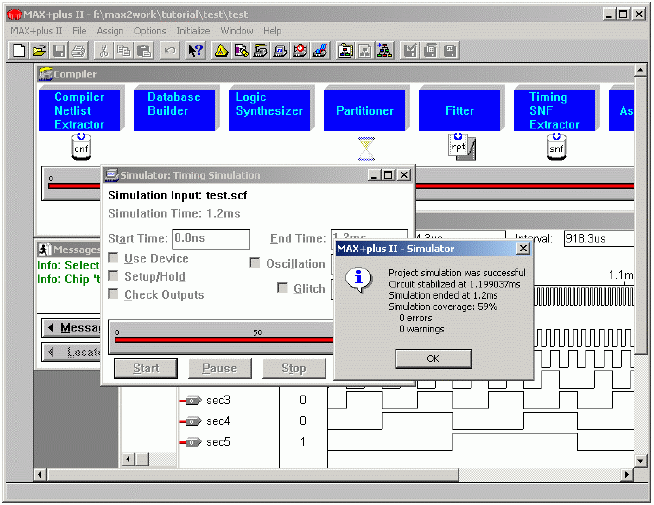Click the Paste clipboard icon

pyautogui.click(x=144, y=51)
